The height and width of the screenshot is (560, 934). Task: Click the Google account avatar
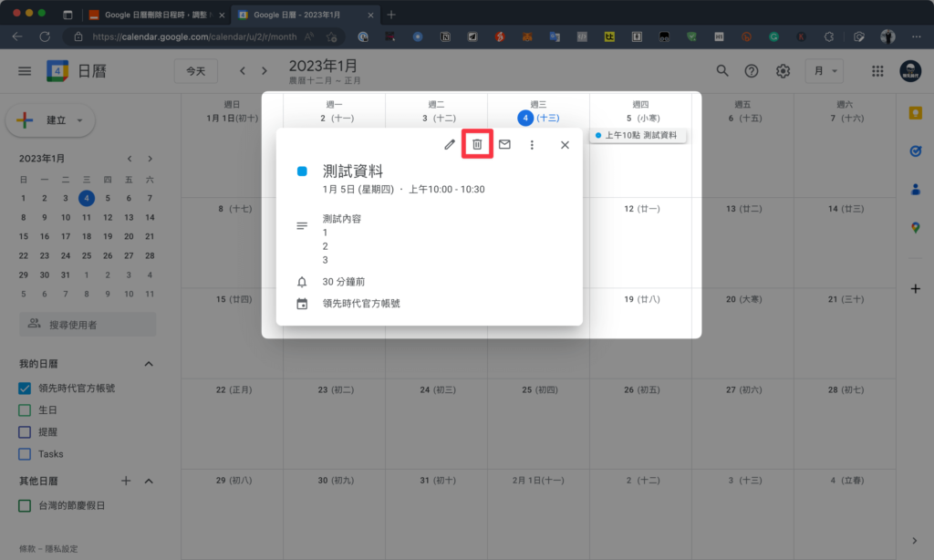(x=910, y=71)
